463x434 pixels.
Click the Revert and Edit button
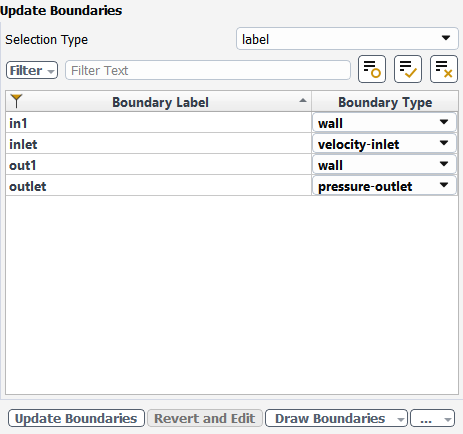(205, 418)
